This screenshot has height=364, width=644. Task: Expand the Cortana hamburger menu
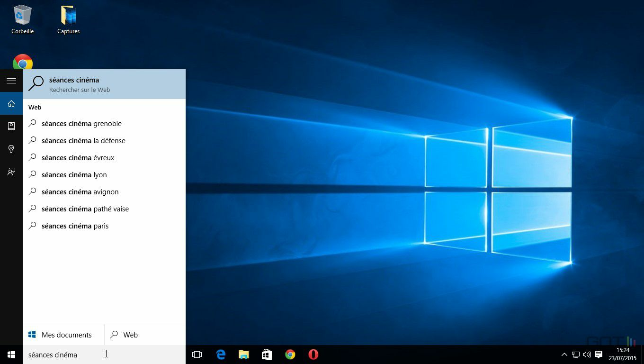[11, 81]
